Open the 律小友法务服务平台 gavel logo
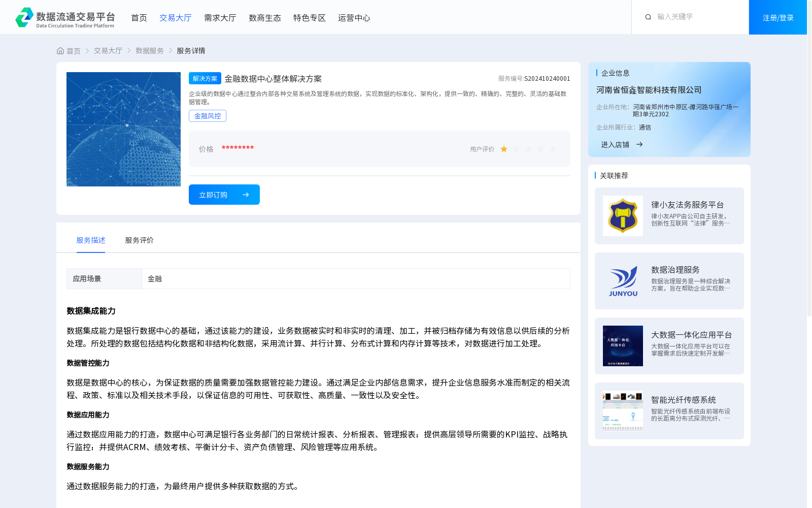Screen dimensions: 812x508 coord(623,216)
